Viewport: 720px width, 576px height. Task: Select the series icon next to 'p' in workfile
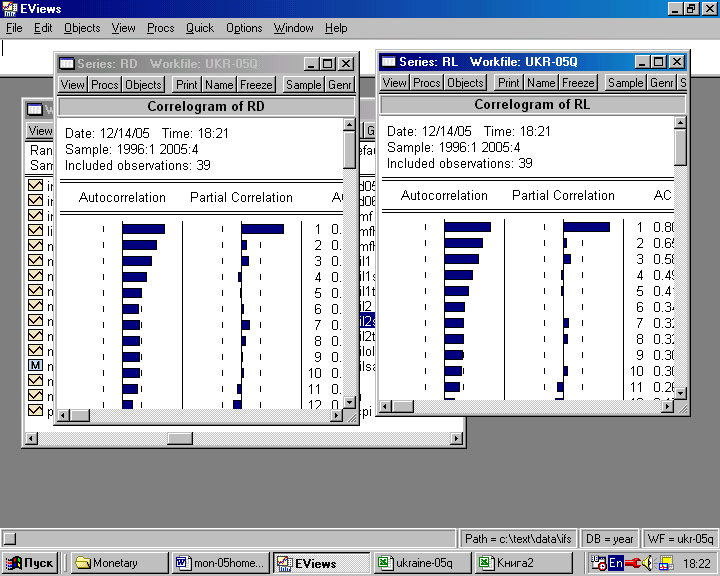(35, 410)
